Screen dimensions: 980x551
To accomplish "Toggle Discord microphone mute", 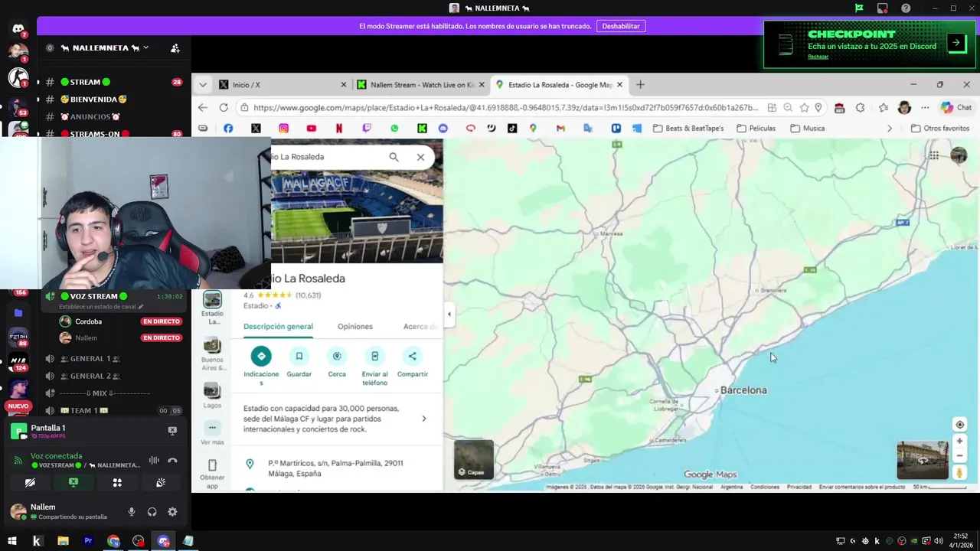I will click(x=132, y=512).
